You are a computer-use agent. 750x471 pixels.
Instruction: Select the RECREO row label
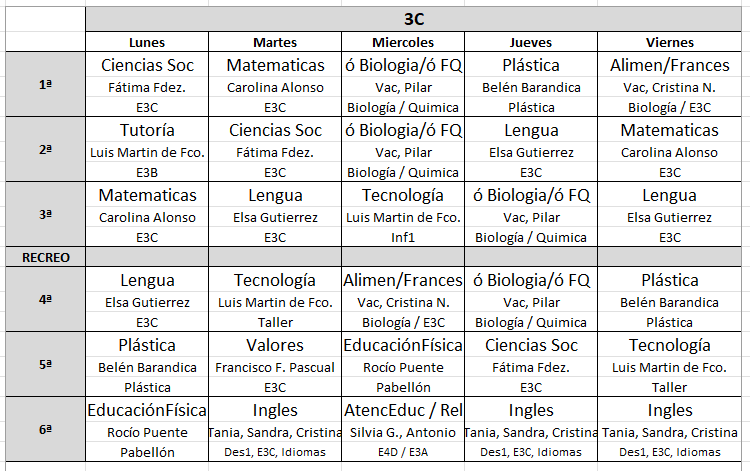[45, 257]
